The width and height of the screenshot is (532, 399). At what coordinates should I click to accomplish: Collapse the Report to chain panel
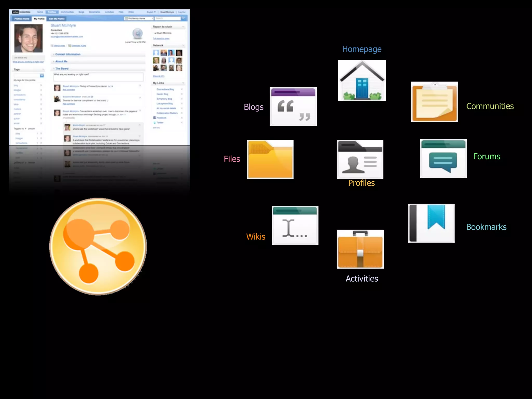(x=183, y=26)
